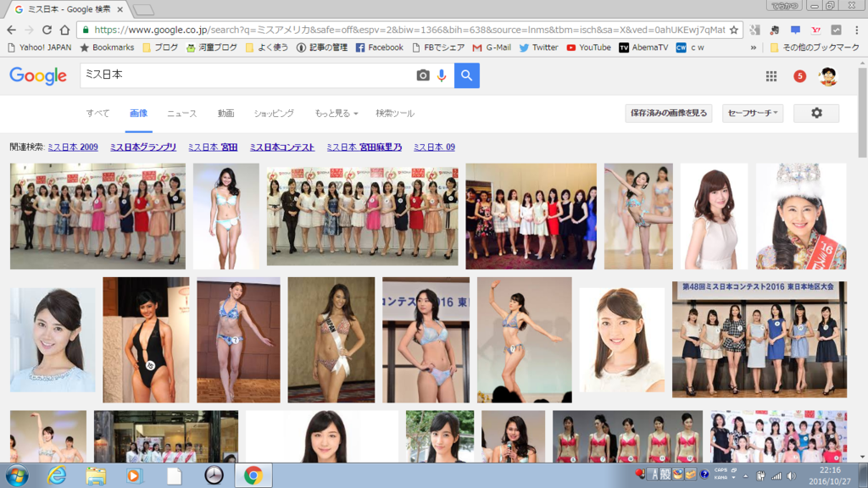The width and height of the screenshot is (868, 488).
Task: Switch to the すべて results tab
Action: coord(97,113)
